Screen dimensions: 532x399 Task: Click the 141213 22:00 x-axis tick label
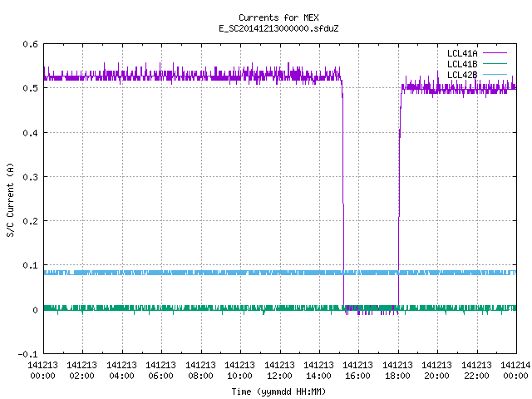coord(476,370)
